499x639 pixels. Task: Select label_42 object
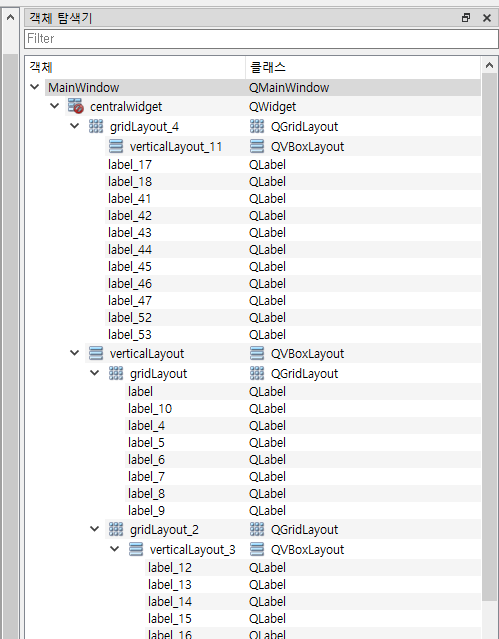[130, 216]
